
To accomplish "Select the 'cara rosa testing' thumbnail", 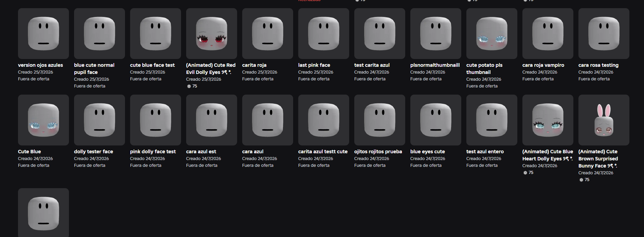I will tap(604, 34).
